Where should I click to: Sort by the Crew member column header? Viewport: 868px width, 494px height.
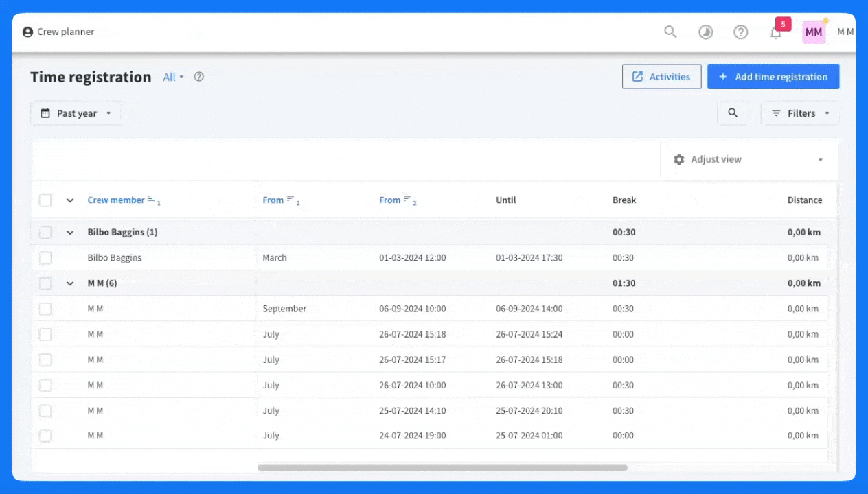[116, 200]
